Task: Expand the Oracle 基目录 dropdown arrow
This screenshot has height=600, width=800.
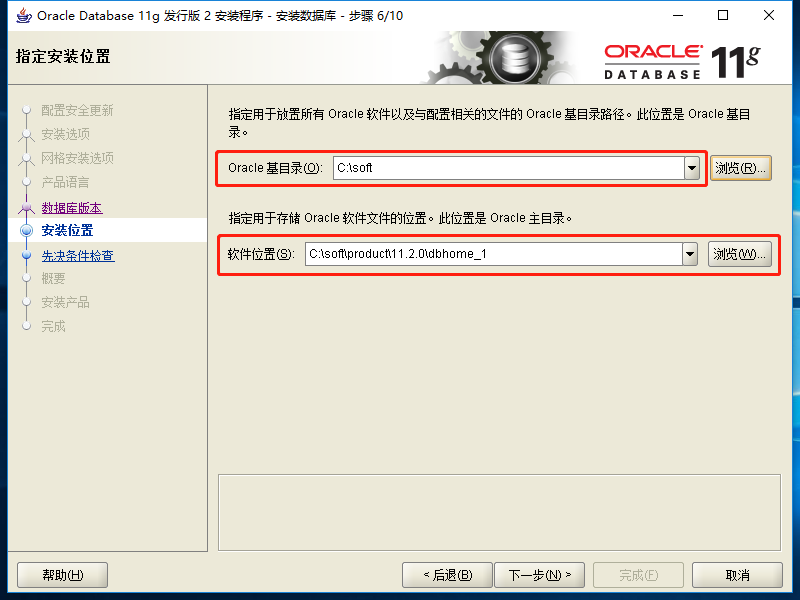Action: [692, 168]
